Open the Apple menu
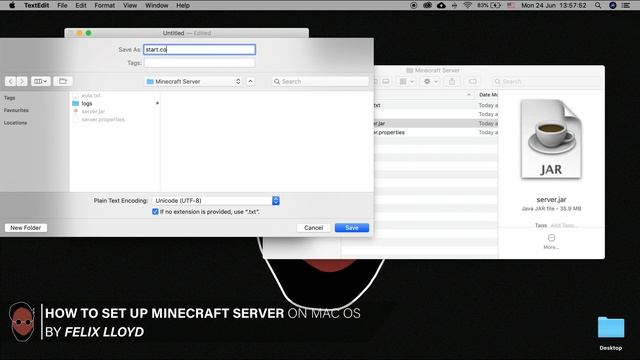Viewport: 640px width, 360px height. point(12,5)
